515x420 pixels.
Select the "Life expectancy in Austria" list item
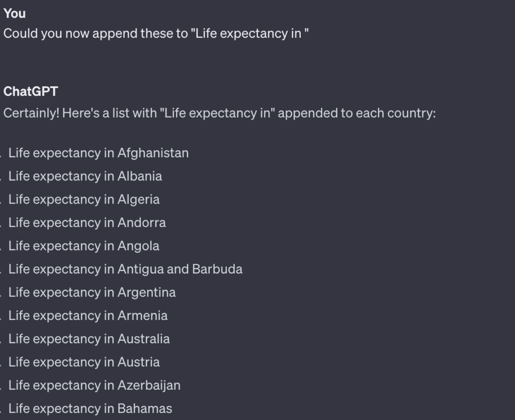pyautogui.click(x=84, y=362)
